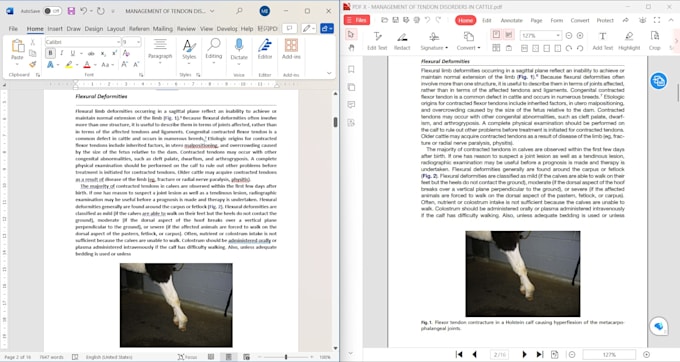Switch to the Insert tab in Word
This screenshot has width=680, height=362.
(55, 29)
